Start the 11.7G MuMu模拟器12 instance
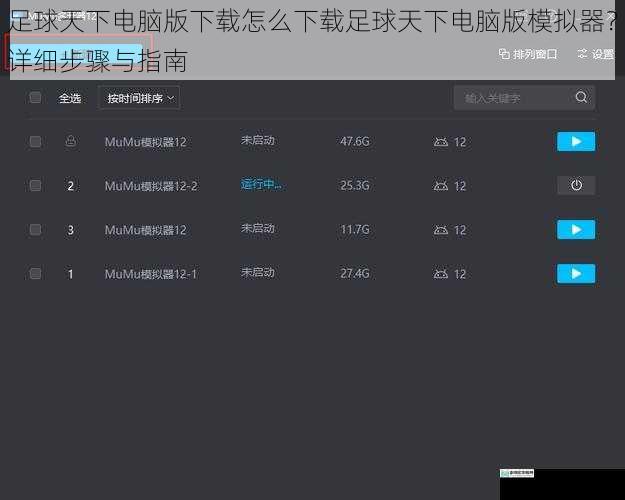625x500 pixels. (x=576, y=230)
